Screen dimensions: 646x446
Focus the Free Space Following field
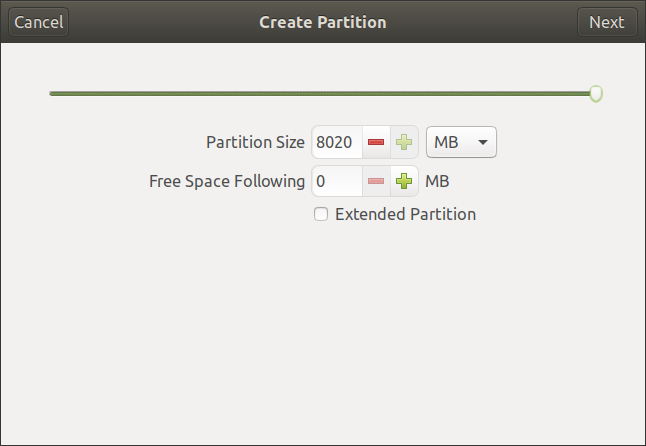coord(335,182)
